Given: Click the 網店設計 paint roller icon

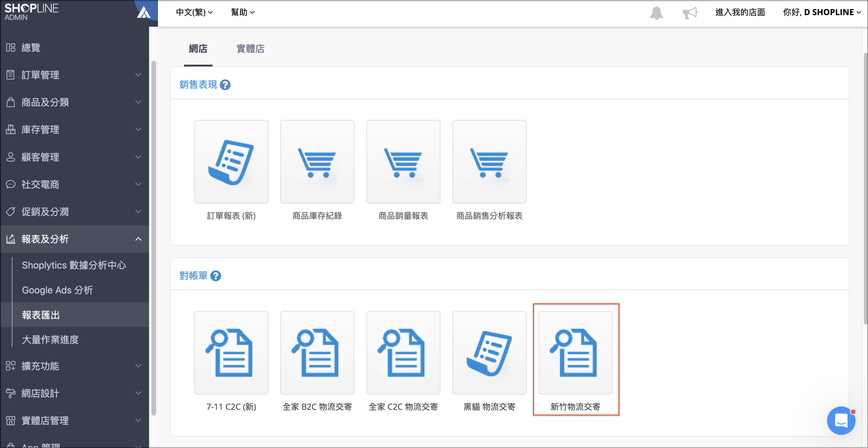Looking at the screenshot, I should point(11,393).
